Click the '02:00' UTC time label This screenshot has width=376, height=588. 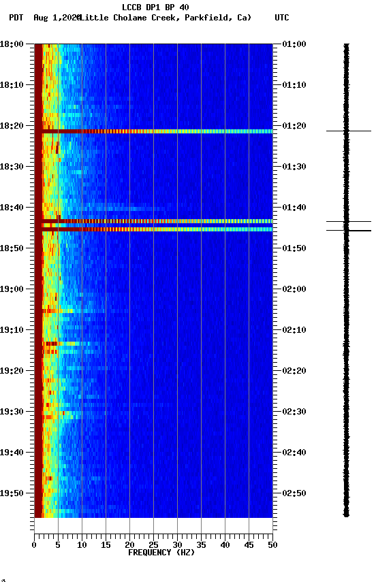[x=294, y=289]
